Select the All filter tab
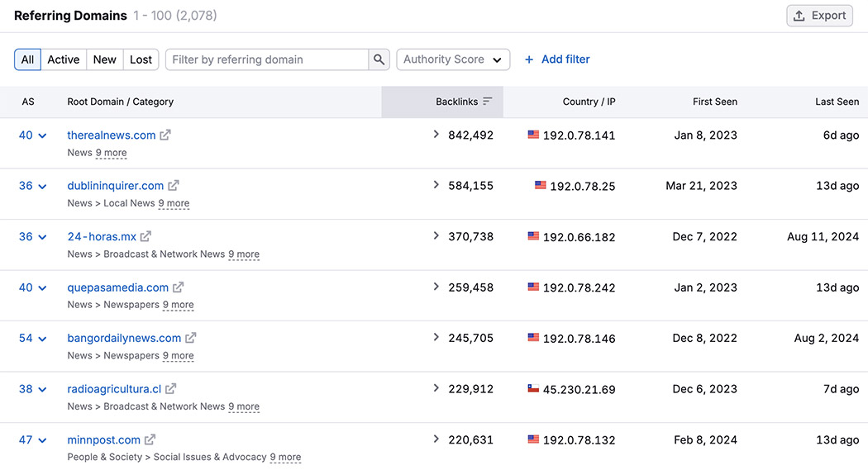The height and width of the screenshot is (470, 868). tap(27, 59)
